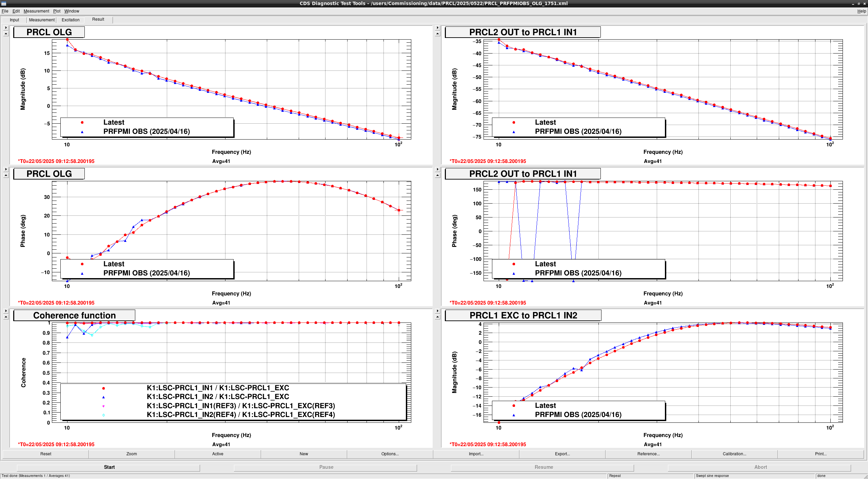This screenshot has height=479, width=868.
Task: Click the Pause button
Action: point(326,467)
